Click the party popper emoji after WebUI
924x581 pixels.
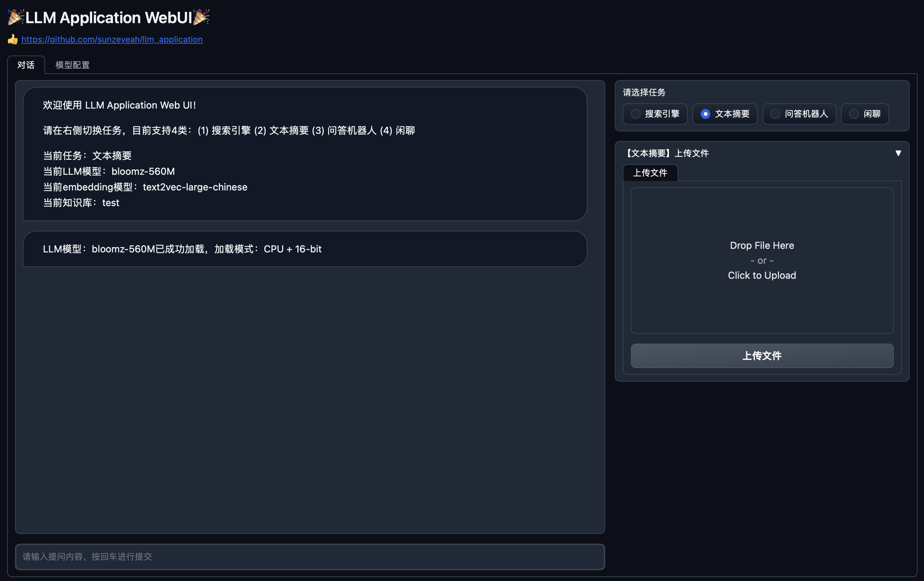(x=202, y=17)
